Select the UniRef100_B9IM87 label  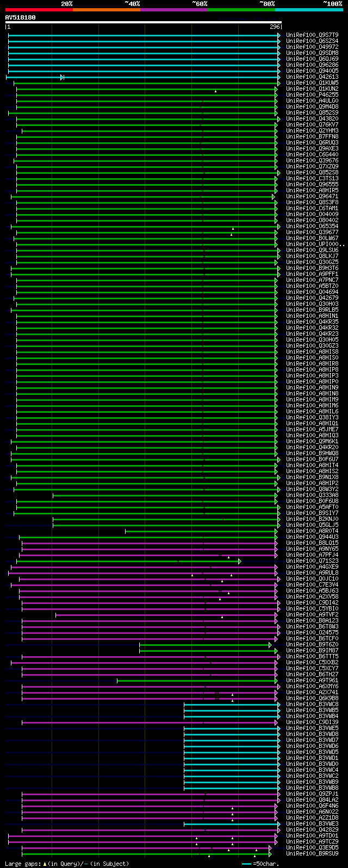312,651
